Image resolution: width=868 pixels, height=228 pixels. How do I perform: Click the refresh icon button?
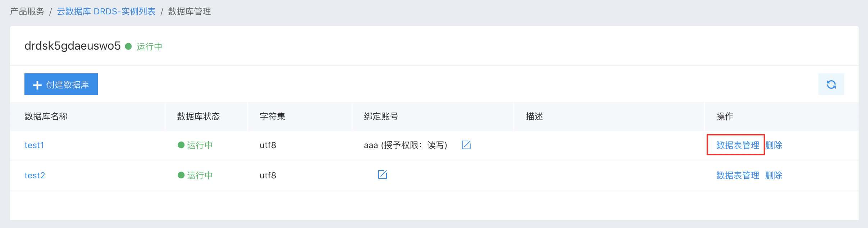point(831,85)
